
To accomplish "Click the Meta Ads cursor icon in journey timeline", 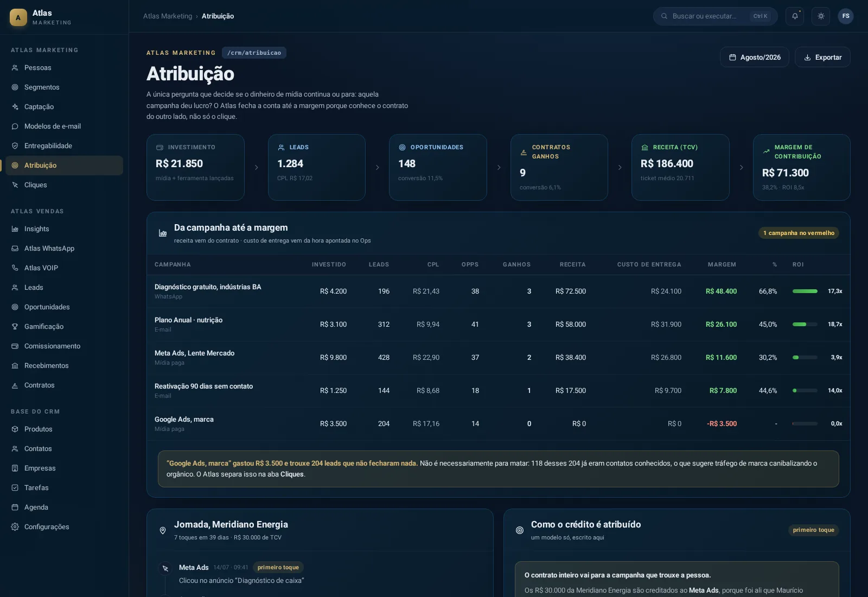I will [x=165, y=568].
